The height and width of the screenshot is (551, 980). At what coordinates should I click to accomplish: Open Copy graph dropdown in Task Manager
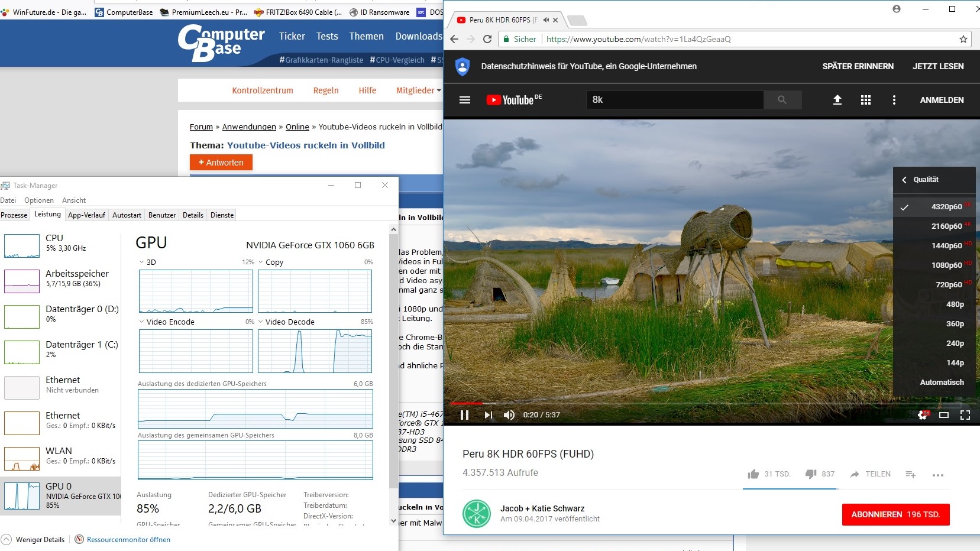(260, 262)
